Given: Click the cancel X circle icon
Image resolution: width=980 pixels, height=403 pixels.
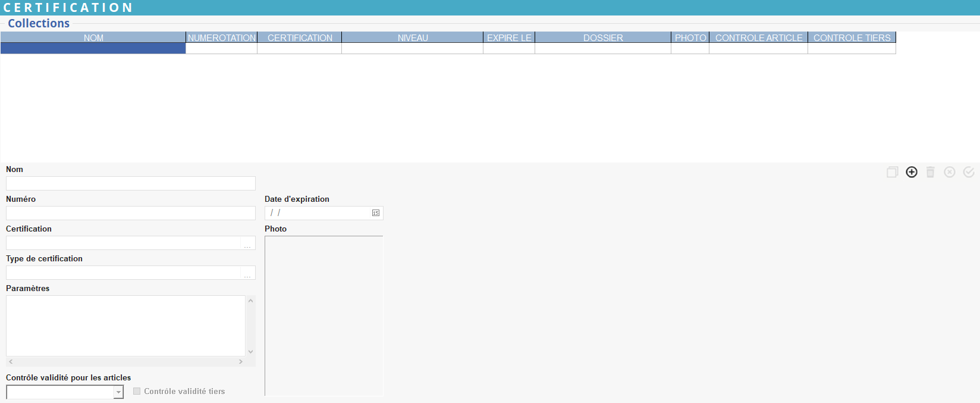Looking at the screenshot, I should click(x=950, y=172).
